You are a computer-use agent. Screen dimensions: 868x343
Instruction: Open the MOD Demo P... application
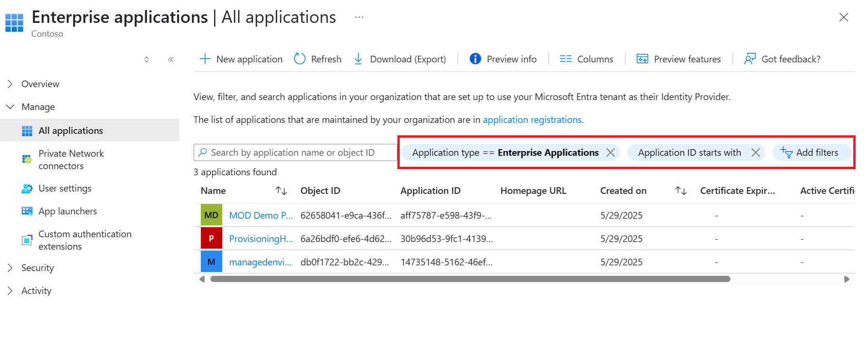pyautogui.click(x=261, y=215)
